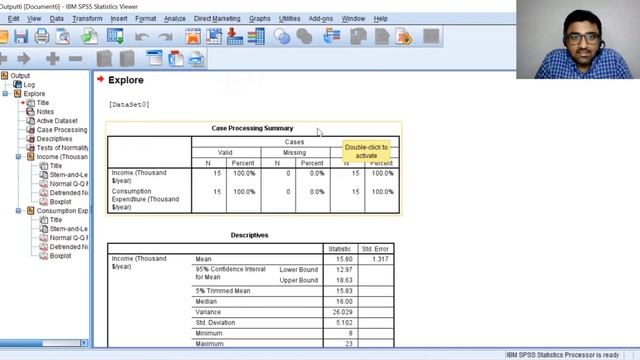Viewport: 640px width, 360px height.
Task: Click the Insert heading icon
Action: coord(155,59)
